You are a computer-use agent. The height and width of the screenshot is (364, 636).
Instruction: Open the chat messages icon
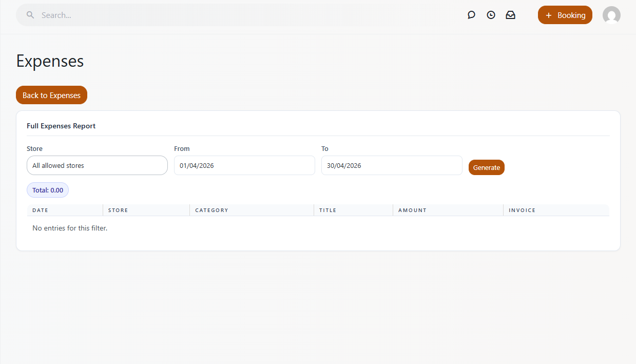click(x=471, y=15)
